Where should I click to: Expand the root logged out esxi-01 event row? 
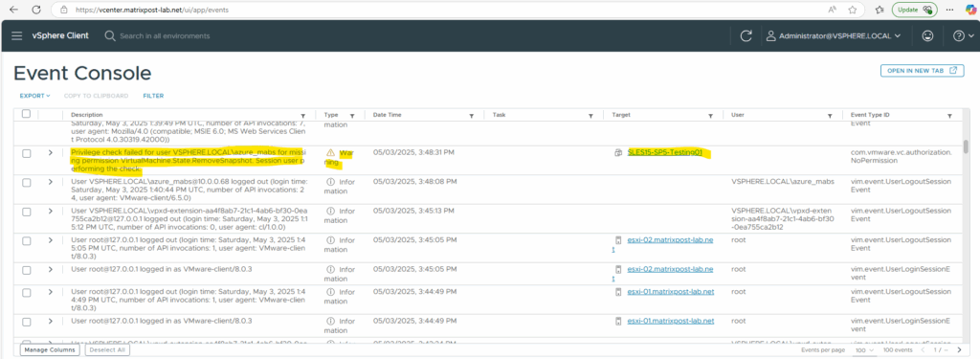[51, 292]
